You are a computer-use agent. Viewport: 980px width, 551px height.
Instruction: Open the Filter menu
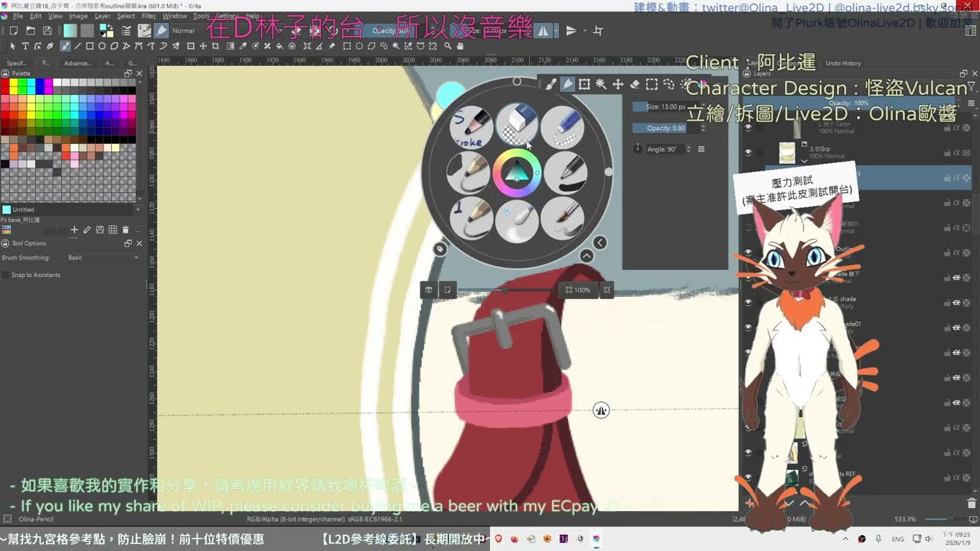149,15
